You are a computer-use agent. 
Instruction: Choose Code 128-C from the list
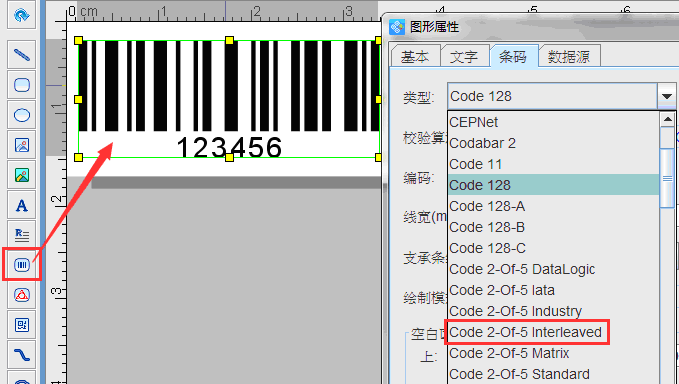pyautogui.click(x=553, y=248)
